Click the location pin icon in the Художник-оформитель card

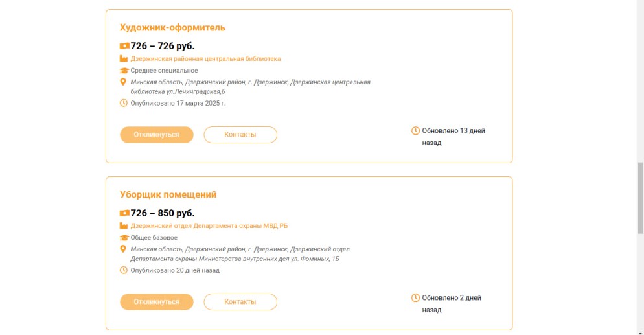coord(123,82)
